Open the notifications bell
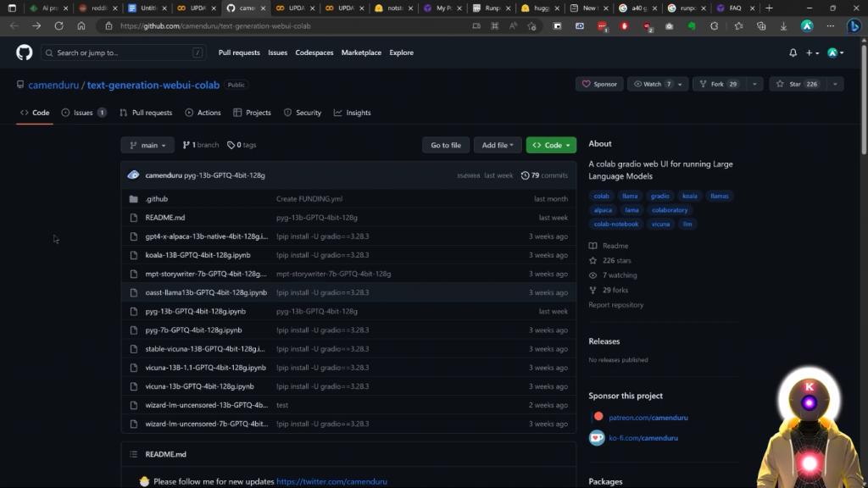 [x=793, y=53]
